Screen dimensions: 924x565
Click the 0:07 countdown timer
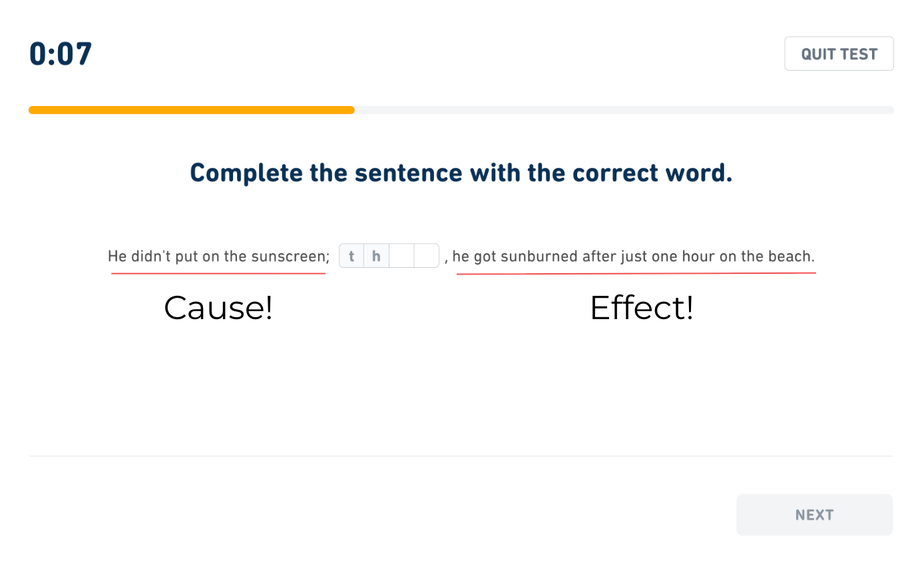pyautogui.click(x=61, y=54)
